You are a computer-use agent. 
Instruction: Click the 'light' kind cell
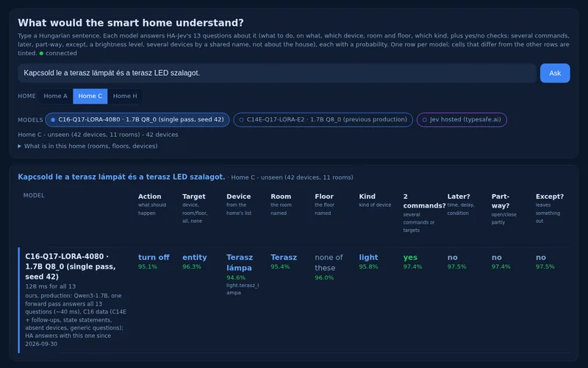click(x=369, y=257)
